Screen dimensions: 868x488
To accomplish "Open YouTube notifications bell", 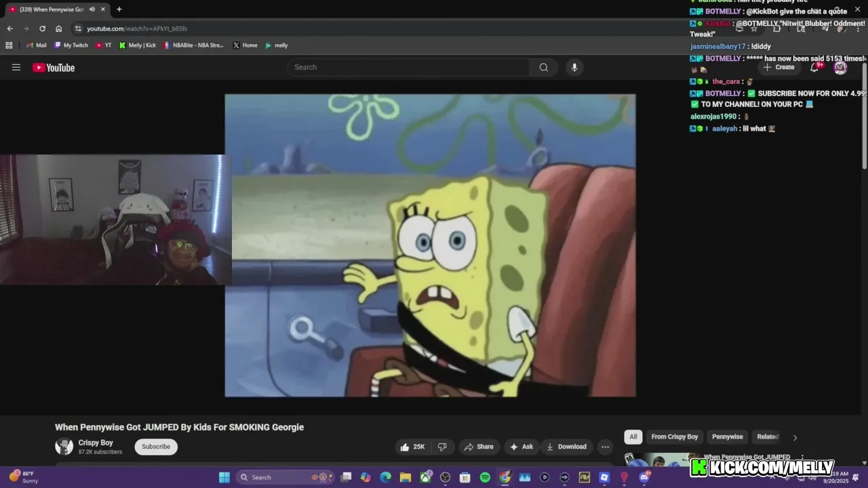I will [x=814, y=67].
